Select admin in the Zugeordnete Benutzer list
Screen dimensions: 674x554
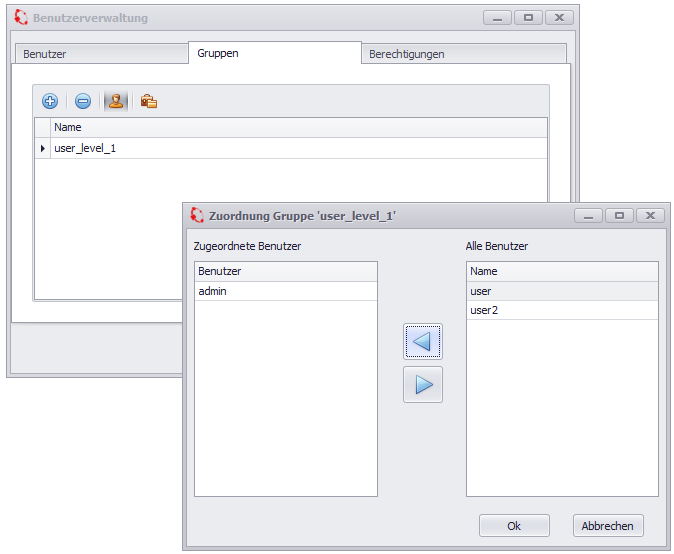click(x=285, y=291)
